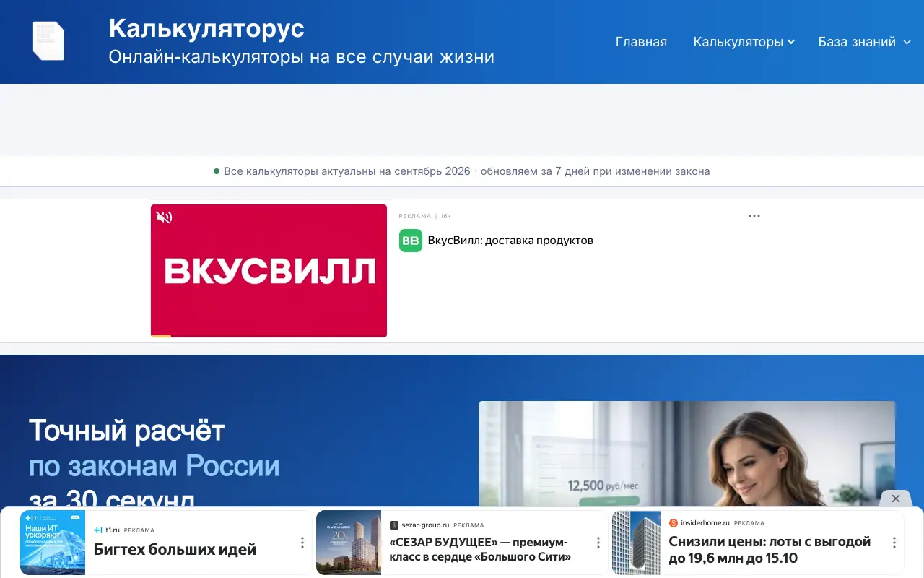Open options menu for sezar-group.ru ad

[598, 543]
